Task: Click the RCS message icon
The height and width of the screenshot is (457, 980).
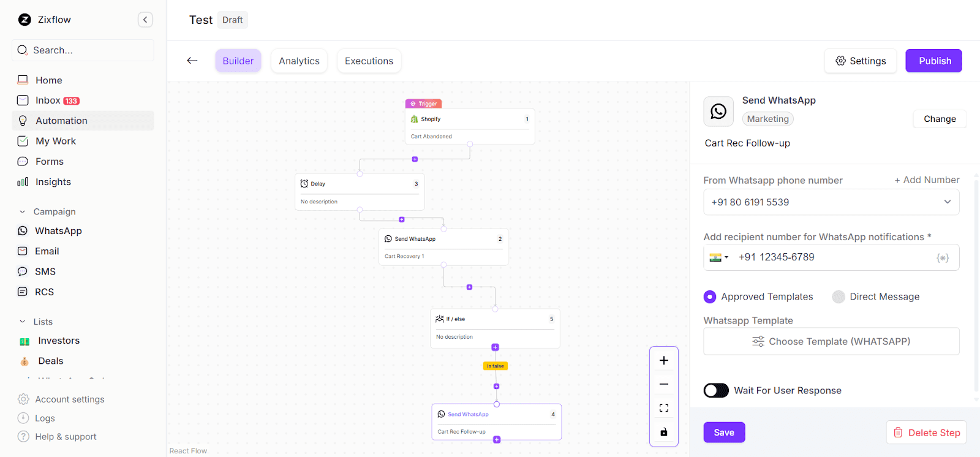Action: pos(23,292)
